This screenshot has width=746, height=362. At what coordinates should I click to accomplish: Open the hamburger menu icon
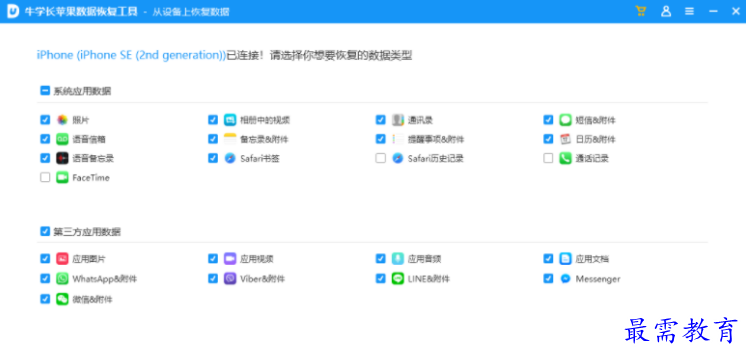click(x=689, y=11)
